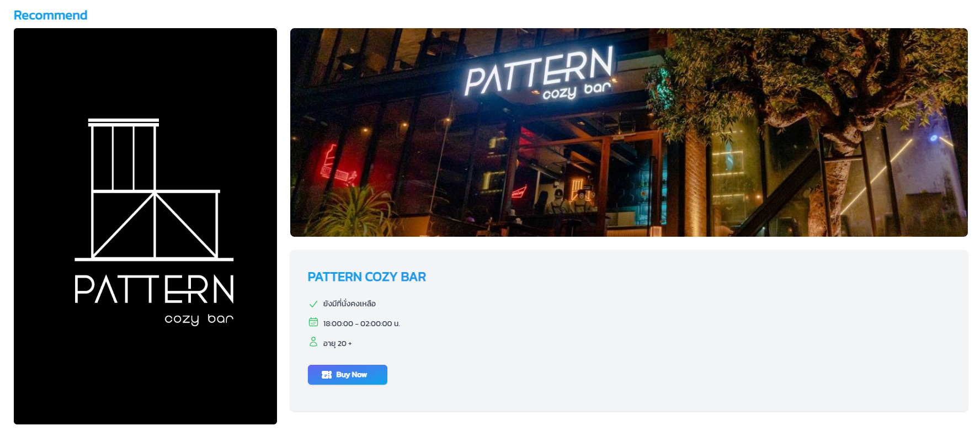Open the black PATTERN logo poster
This screenshot has width=980, height=436.
(x=145, y=226)
